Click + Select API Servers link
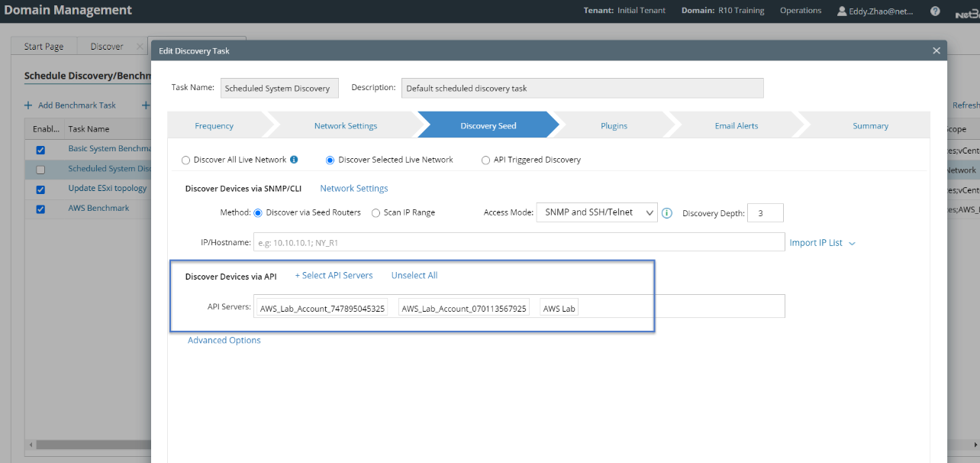 (334, 276)
